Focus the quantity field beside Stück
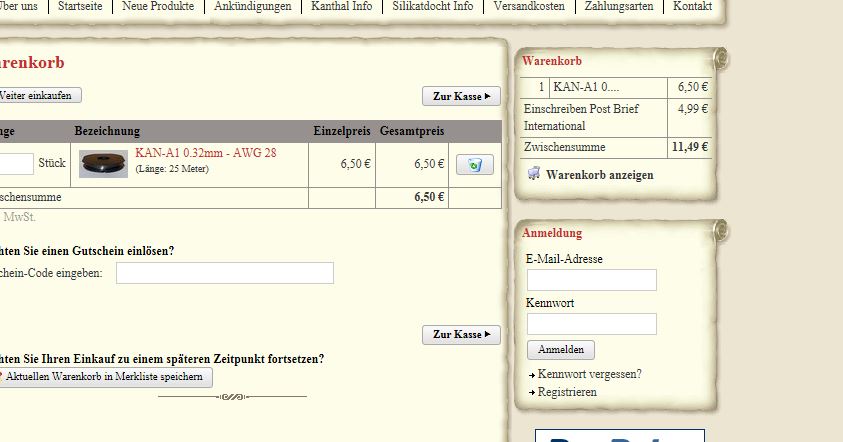The image size is (843, 442). [16, 163]
